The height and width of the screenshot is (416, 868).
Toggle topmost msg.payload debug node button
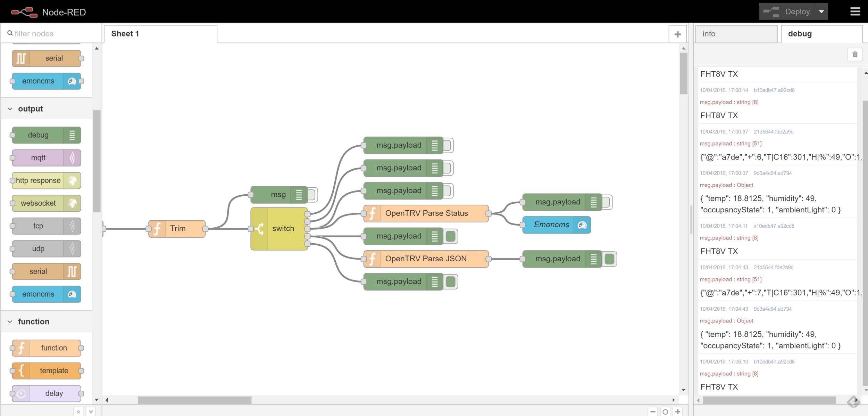pos(448,145)
